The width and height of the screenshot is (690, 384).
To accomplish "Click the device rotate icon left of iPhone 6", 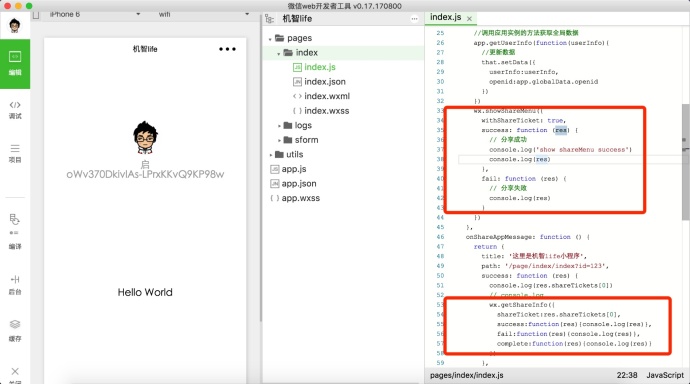I will (36, 15).
